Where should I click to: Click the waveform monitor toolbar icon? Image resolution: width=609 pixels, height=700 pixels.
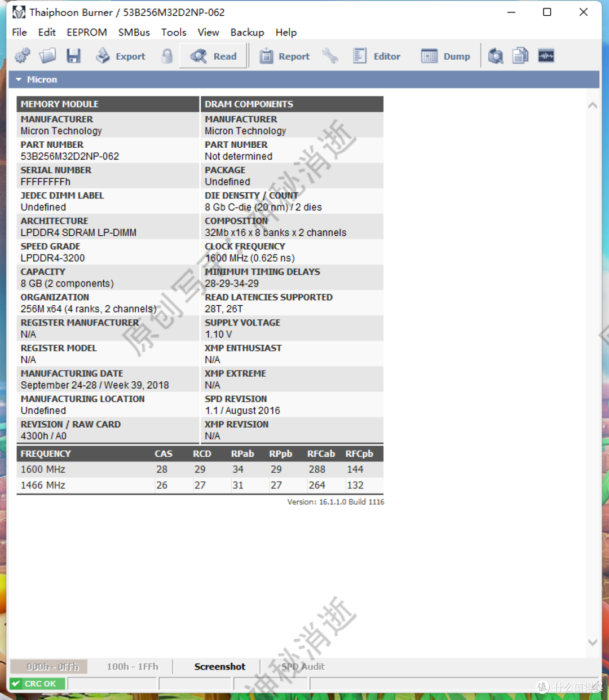click(546, 56)
